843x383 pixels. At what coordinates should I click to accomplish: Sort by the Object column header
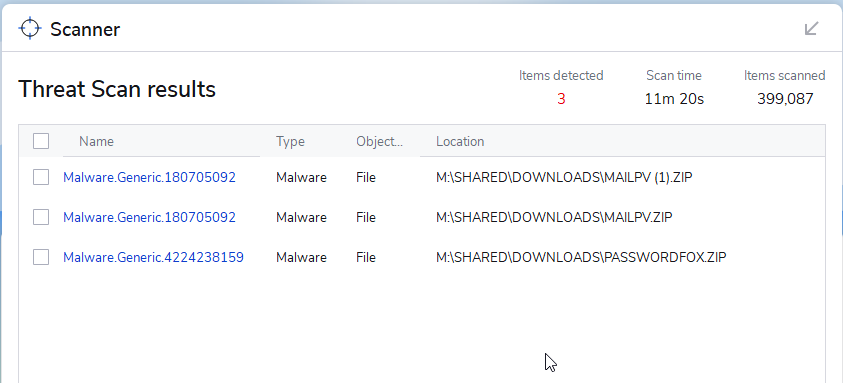pyautogui.click(x=379, y=141)
